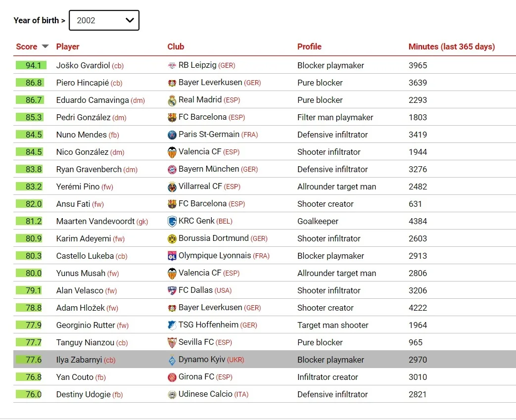This screenshot has width=516, height=420.
Task: Open Joško Gvardiol's player link
Action: click(83, 65)
